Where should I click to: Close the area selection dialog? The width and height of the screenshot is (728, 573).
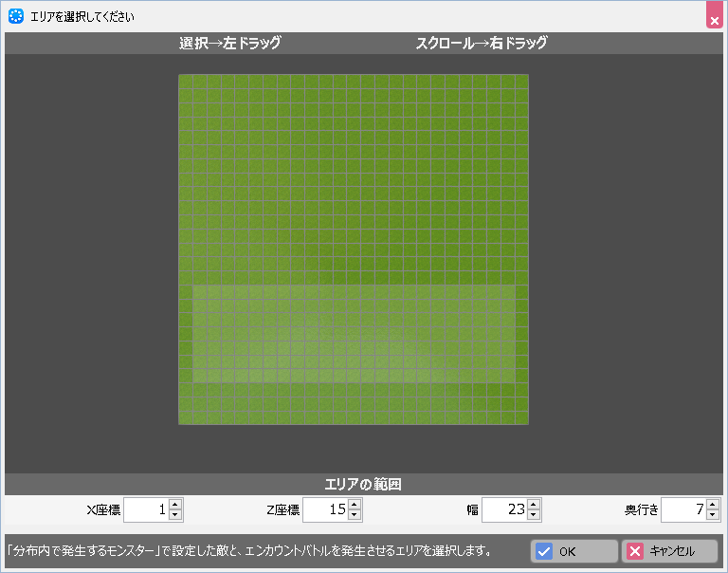pyautogui.click(x=714, y=19)
